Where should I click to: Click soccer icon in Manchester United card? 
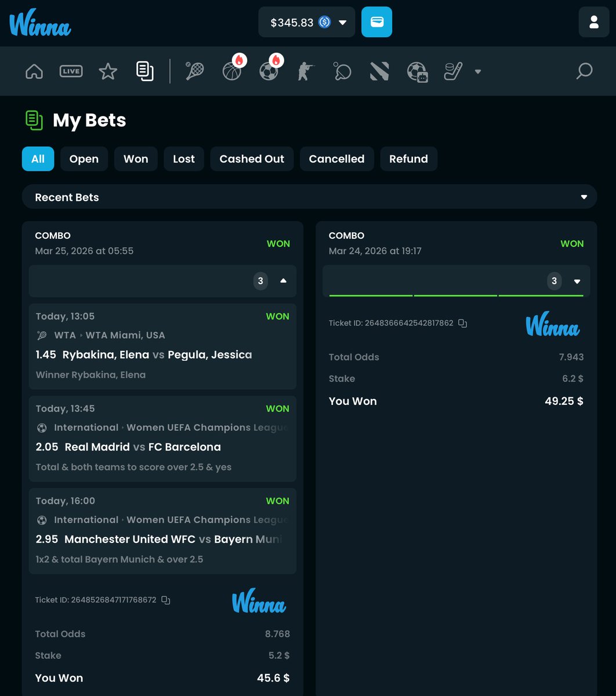42,520
